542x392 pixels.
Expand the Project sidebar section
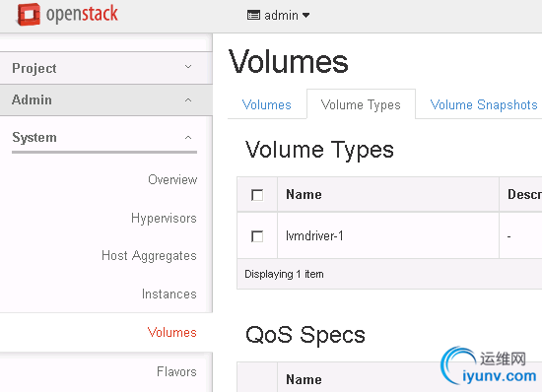105,68
